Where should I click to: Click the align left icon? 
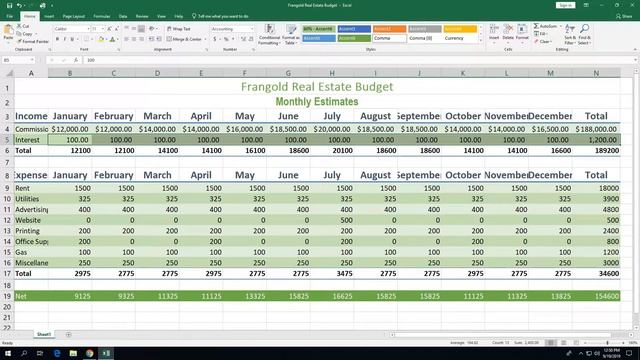click(127, 39)
